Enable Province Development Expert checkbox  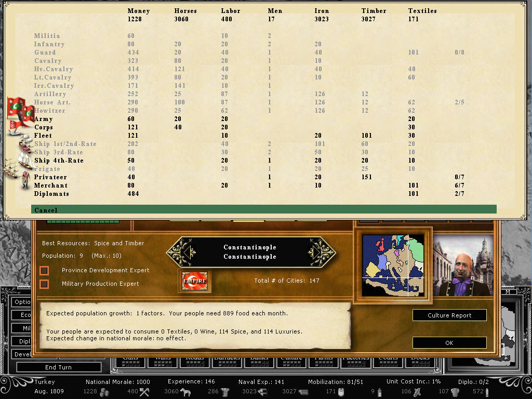pos(44,270)
